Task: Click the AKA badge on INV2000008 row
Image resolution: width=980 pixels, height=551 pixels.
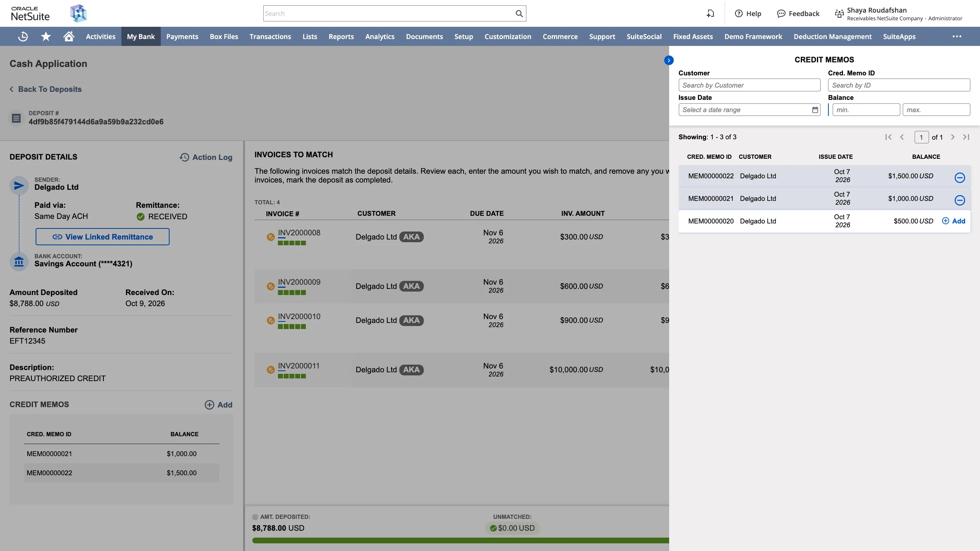Action: point(411,237)
